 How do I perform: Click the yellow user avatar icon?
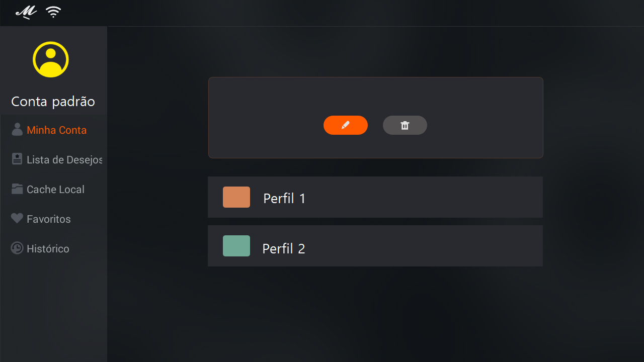coord(51,59)
